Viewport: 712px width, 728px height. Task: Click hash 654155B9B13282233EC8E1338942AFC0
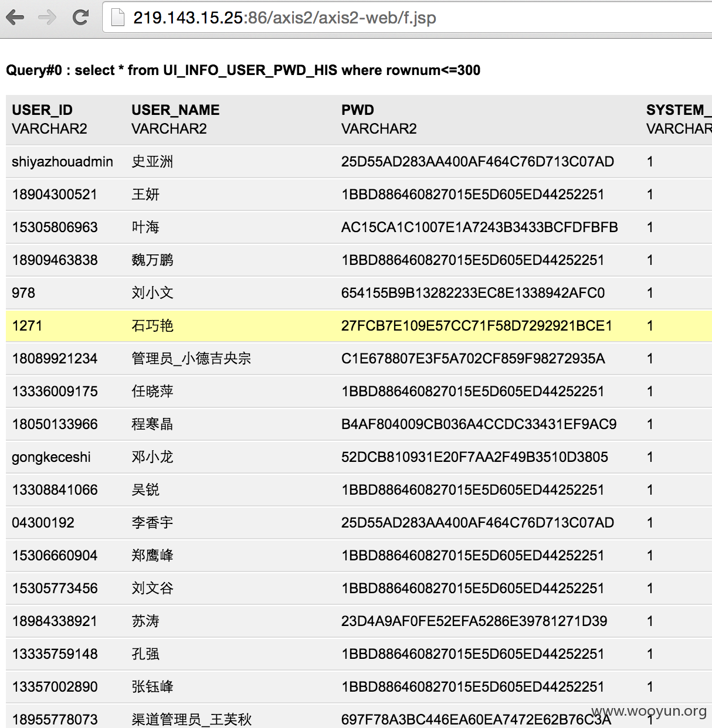coord(473,293)
